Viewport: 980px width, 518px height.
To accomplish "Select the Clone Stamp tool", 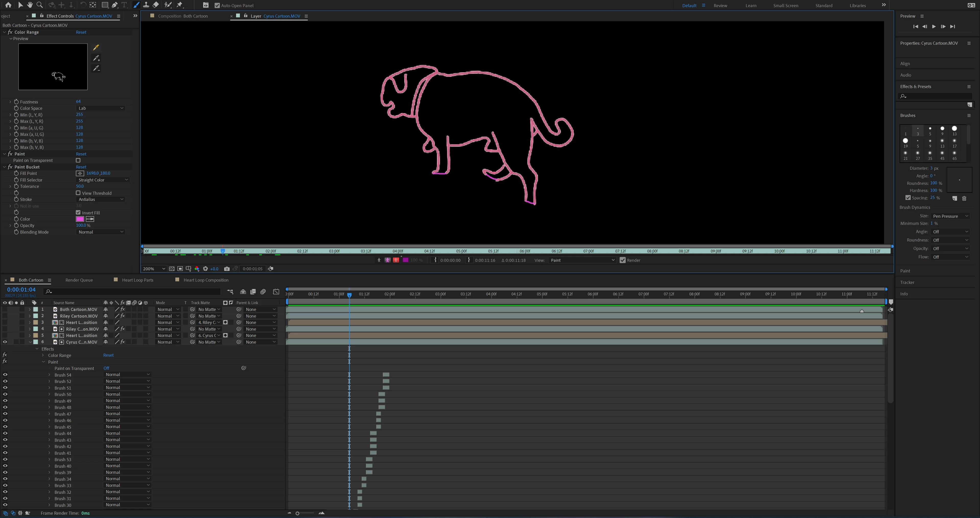I will pos(146,5).
